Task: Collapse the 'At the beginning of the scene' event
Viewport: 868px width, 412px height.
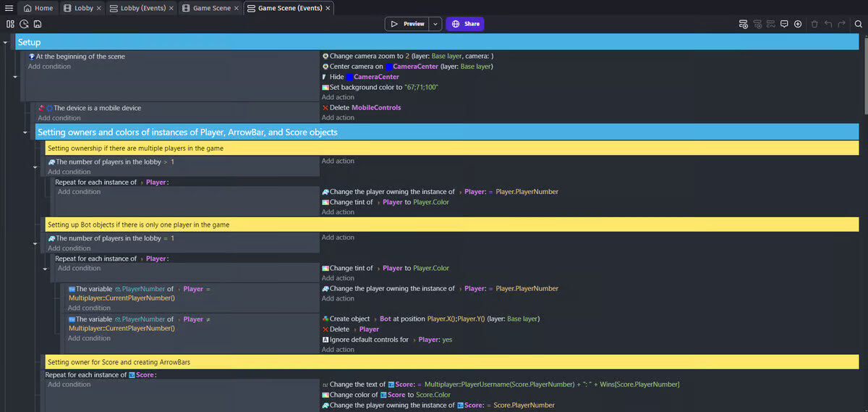Action: tap(15, 76)
